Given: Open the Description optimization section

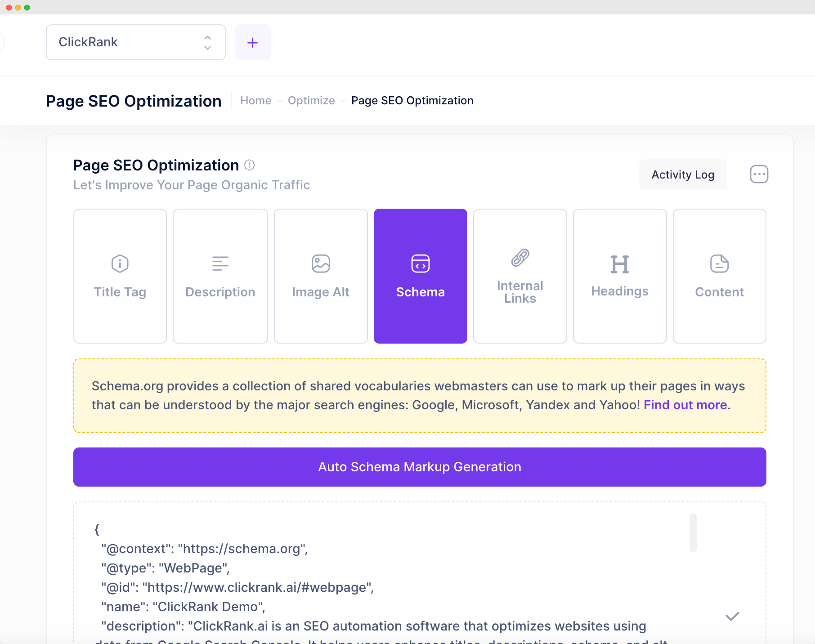Looking at the screenshot, I should 220,276.
